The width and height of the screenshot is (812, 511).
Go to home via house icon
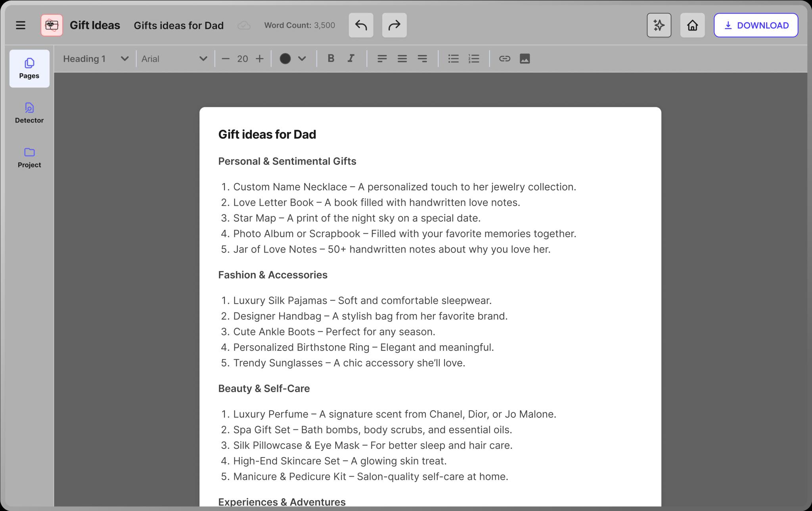click(x=692, y=25)
